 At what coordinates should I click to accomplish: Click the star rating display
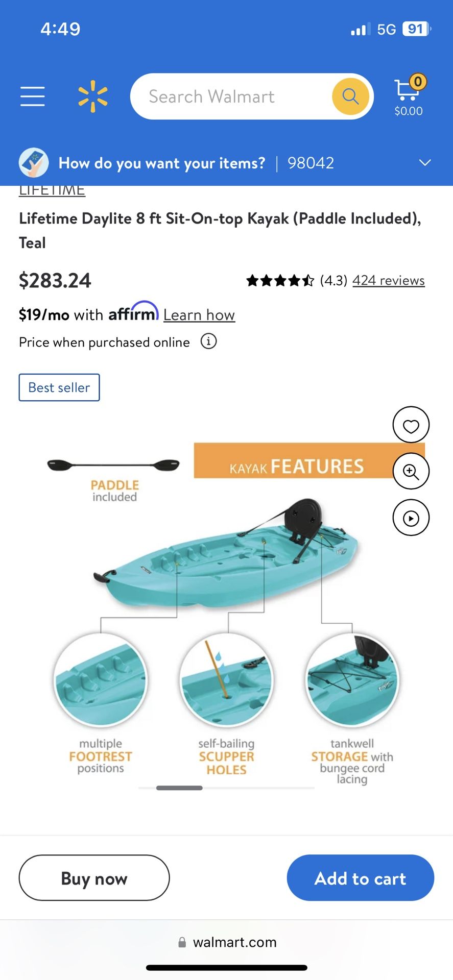point(280,280)
